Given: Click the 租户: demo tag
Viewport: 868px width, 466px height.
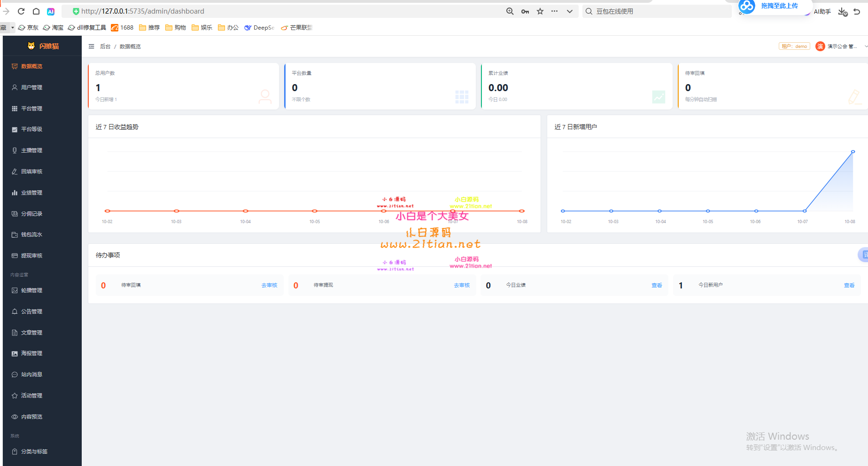Looking at the screenshot, I should 794,46.
